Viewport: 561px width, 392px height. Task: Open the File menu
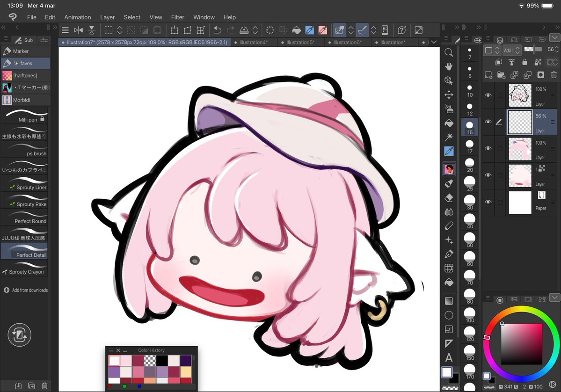tap(31, 17)
